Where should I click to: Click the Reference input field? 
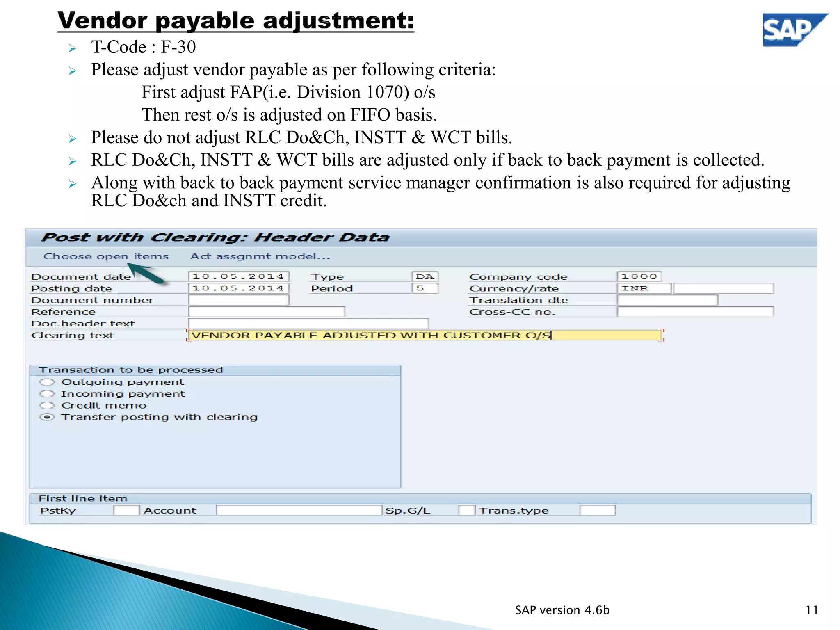click(x=267, y=312)
